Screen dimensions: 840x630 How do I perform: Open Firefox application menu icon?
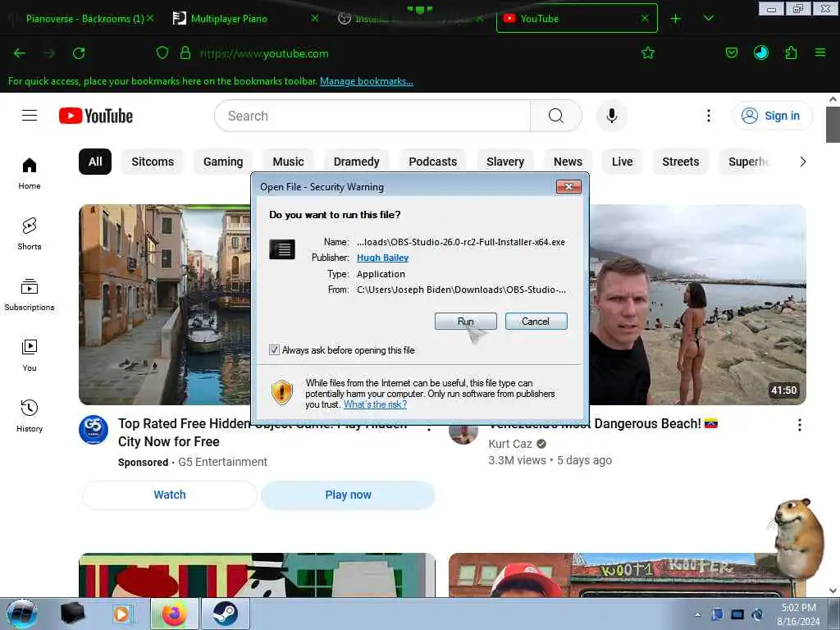click(819, 52)
